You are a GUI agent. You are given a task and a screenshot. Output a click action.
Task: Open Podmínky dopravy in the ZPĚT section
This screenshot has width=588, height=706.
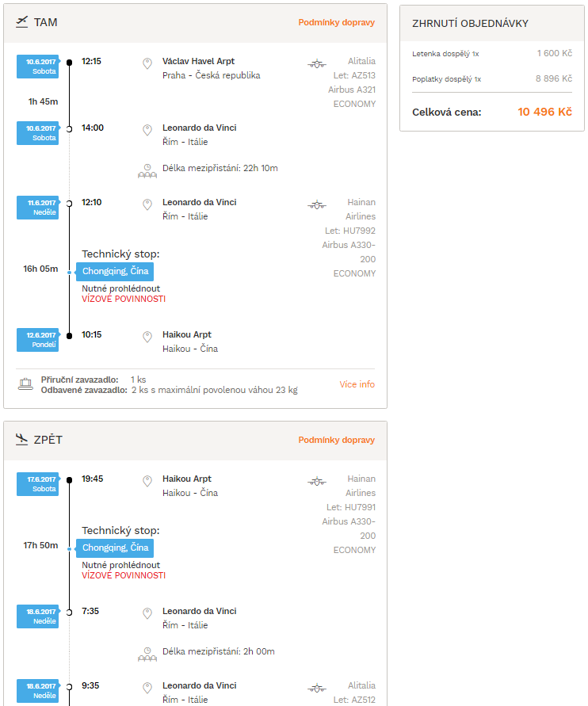coord(336,440)
